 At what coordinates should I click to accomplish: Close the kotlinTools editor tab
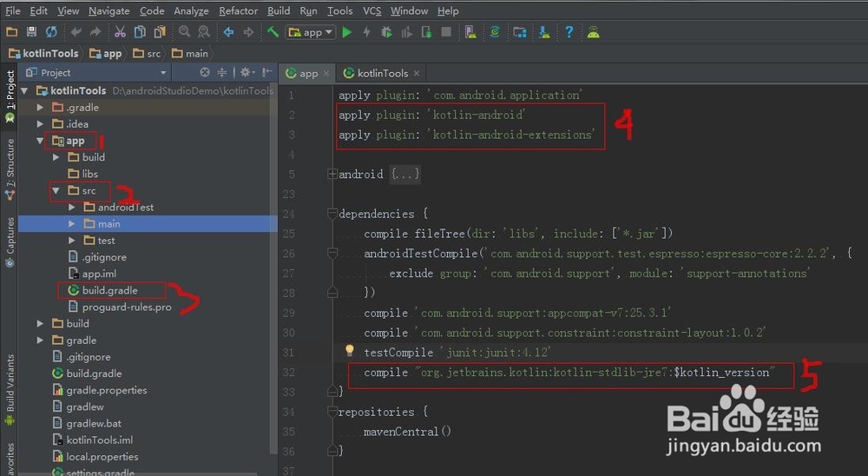point(417,73)
